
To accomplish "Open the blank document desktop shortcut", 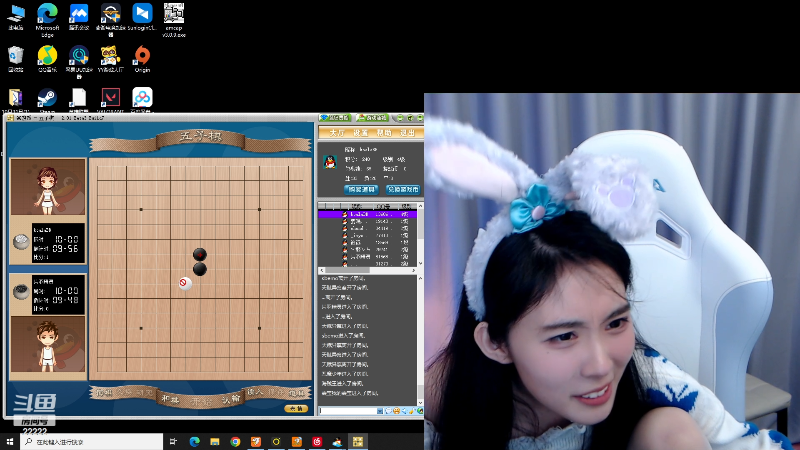I will (x=79, y=100).
